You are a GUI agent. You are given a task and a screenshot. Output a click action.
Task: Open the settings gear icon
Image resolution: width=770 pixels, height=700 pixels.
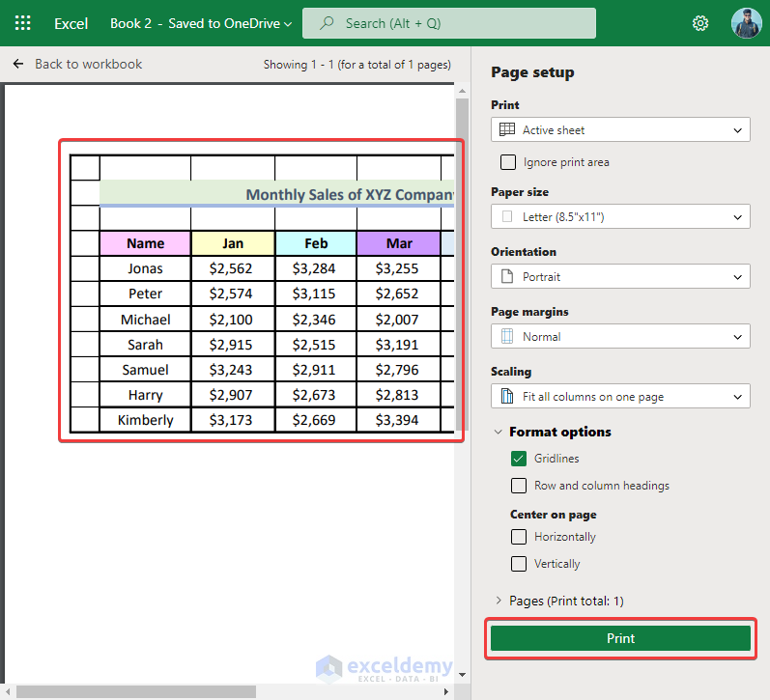pos(699,23)
